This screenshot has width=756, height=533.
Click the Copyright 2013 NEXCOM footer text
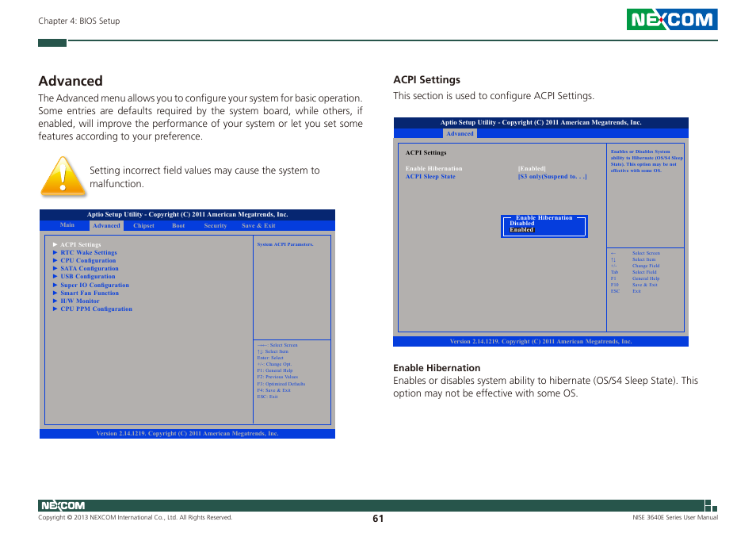(x=135, y=517)
